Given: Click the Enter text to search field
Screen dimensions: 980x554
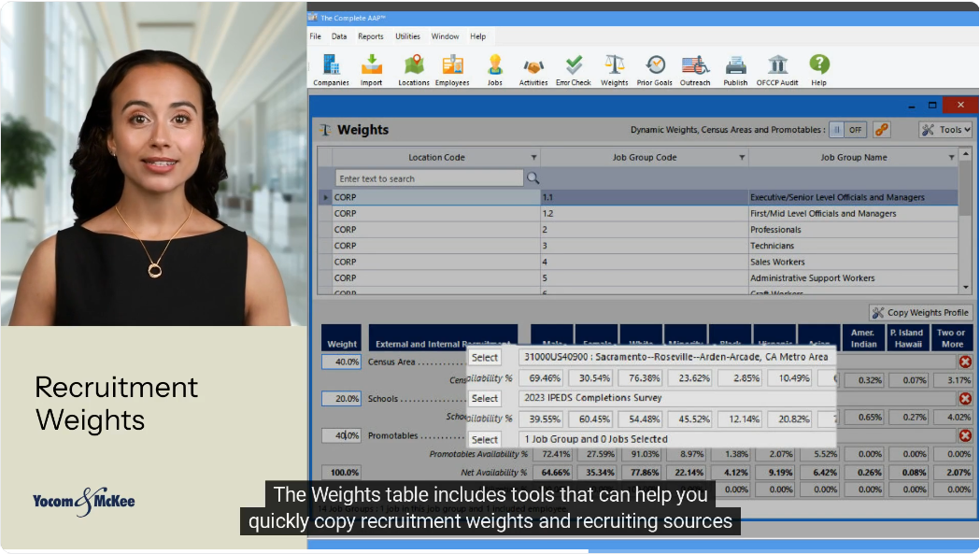Looking at the screenshot, I should coord(429,178).
